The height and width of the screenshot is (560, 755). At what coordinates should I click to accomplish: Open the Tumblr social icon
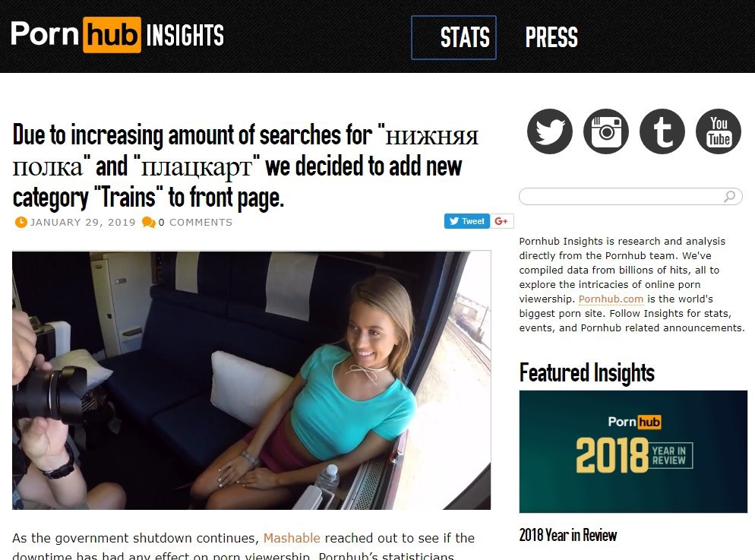click(662, 131)
